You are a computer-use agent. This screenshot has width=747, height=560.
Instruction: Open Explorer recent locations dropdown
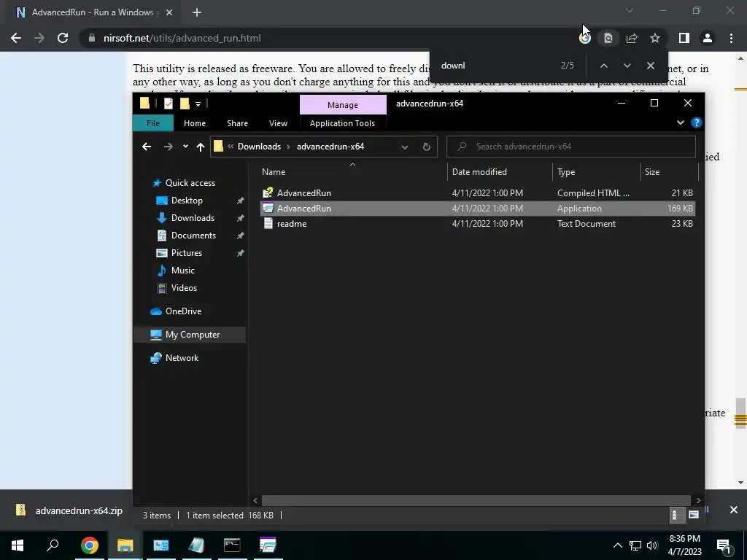(x=185, y=147)
